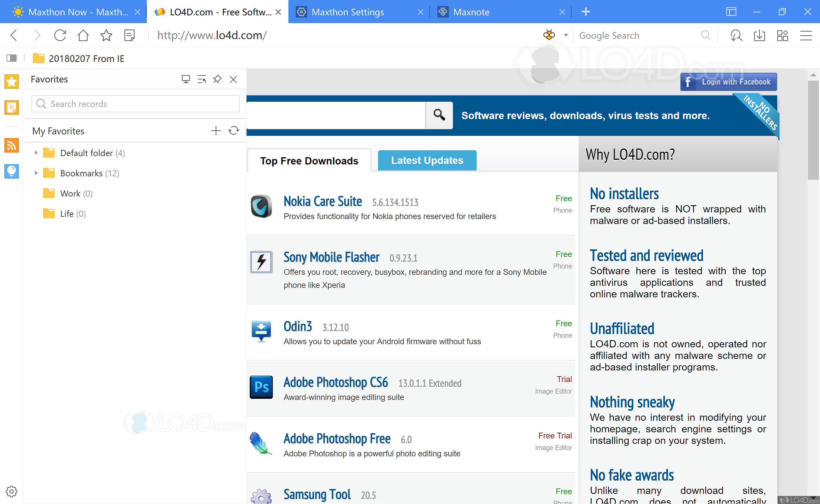Open a new tab with the plus button
Image resolution: width=820 pixels, height=504 pixels.
(586, 12)
